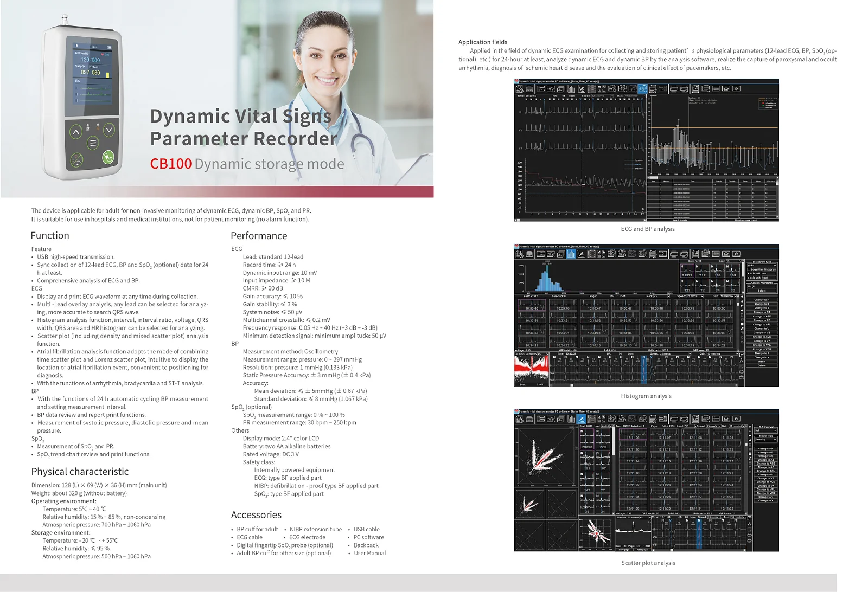
Task: Open the Matrix type 'Density' dropdown
Action: pos(765,439)
